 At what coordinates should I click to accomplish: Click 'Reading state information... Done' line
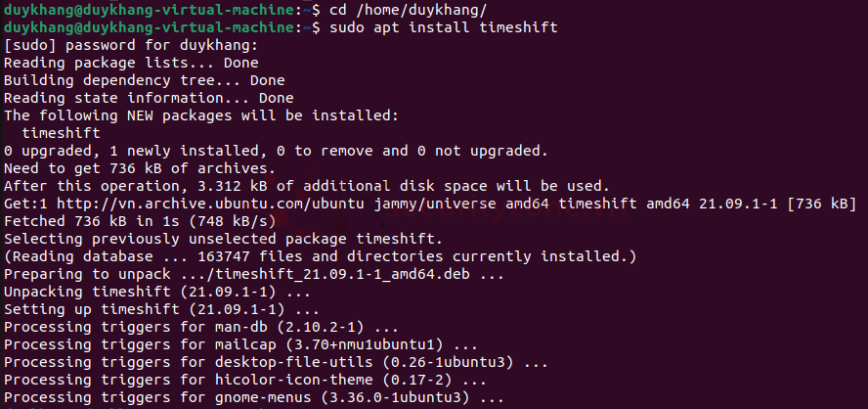(149, 99)
